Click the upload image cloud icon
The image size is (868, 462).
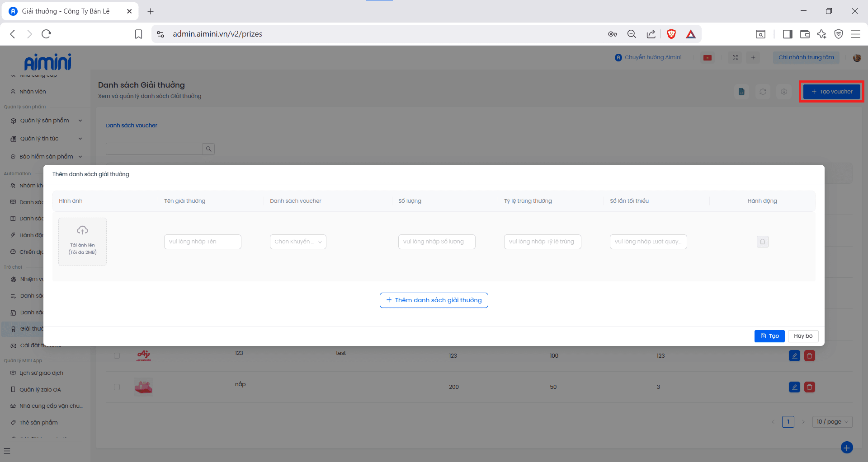pyautogui.click(x=82, y=231)
